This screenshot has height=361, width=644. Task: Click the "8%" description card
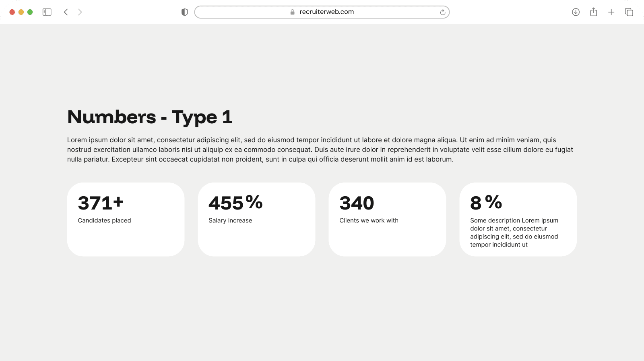[518, 219]
